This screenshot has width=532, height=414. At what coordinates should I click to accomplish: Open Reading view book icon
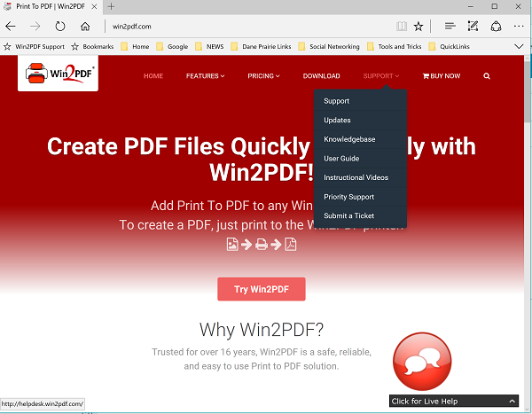point(402,26)
